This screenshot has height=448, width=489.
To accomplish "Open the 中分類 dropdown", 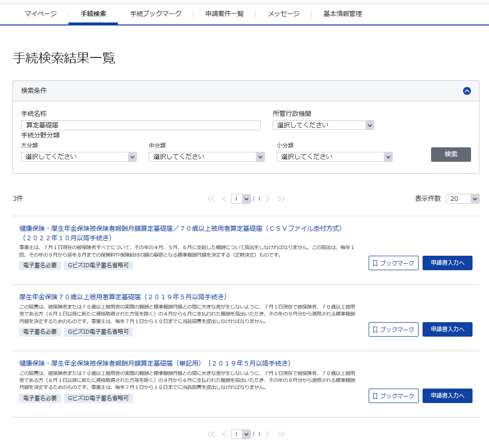I will point(206,157).
